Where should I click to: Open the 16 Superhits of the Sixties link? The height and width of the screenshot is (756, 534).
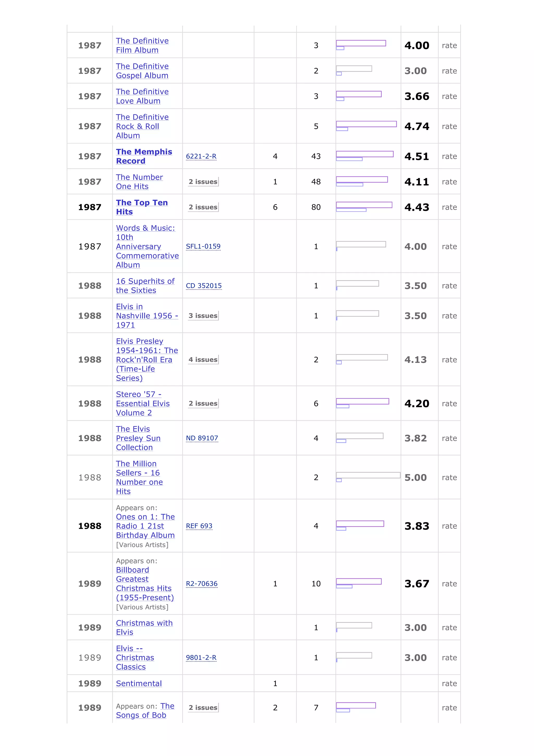(x=145, y=286)
